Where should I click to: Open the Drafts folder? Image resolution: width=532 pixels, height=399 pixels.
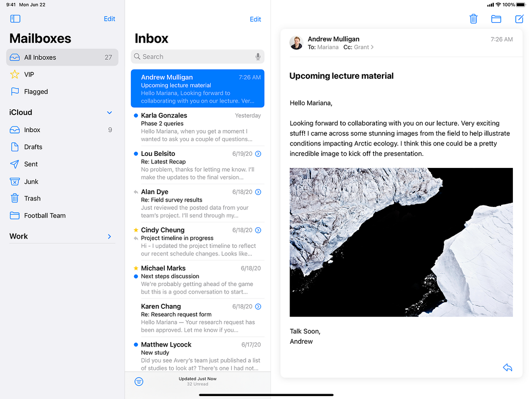point(62,147)
